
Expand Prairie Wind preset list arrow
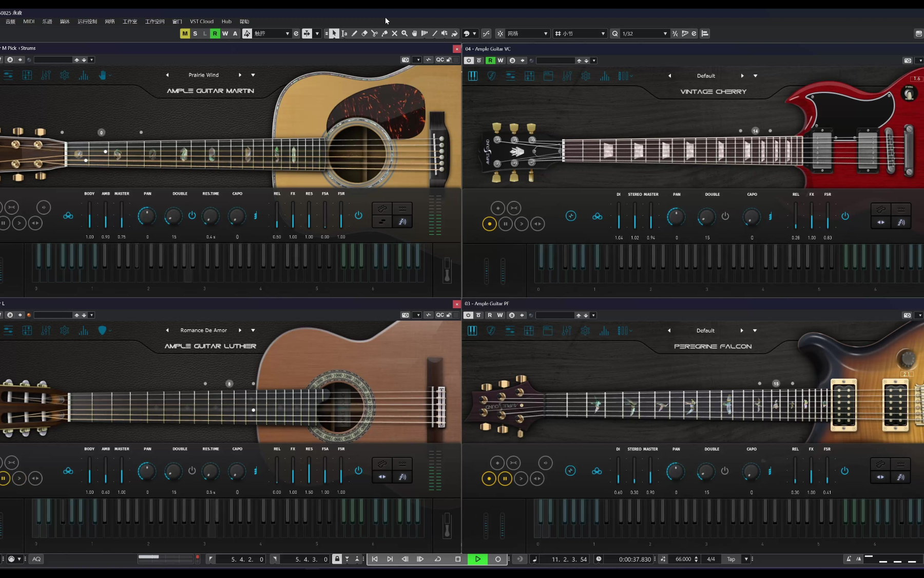coord(253,75)
